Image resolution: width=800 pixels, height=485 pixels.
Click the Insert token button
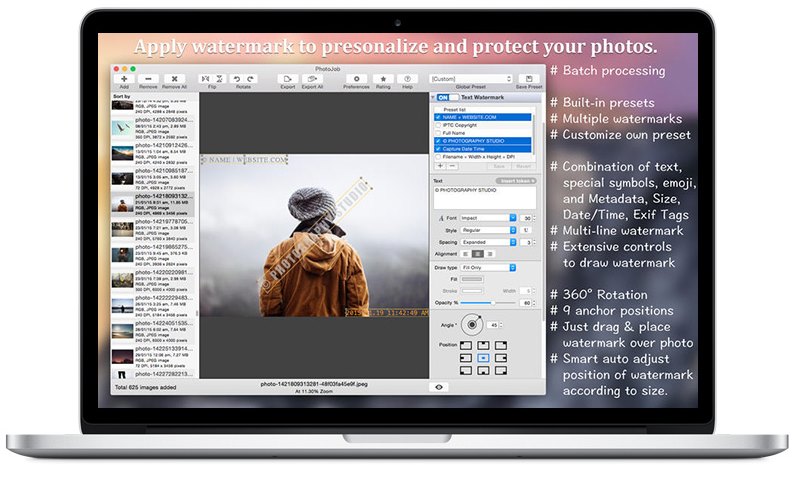tap(516, 181)
